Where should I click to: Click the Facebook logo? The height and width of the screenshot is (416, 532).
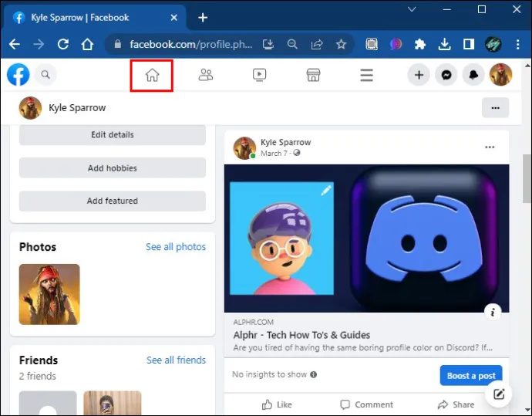[x=19, y=75]
